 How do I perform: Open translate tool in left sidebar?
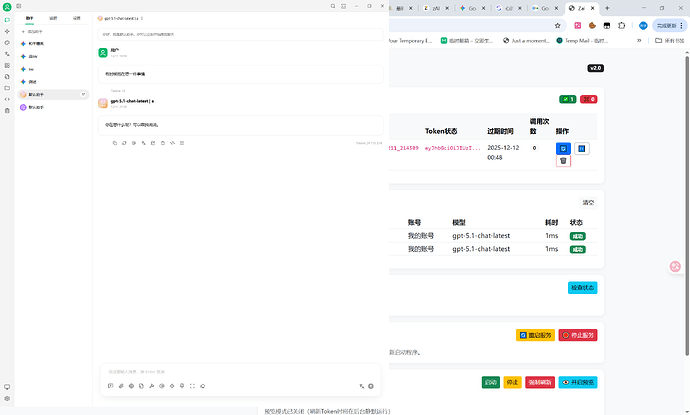pyautogui.click(x=7, y=54)
